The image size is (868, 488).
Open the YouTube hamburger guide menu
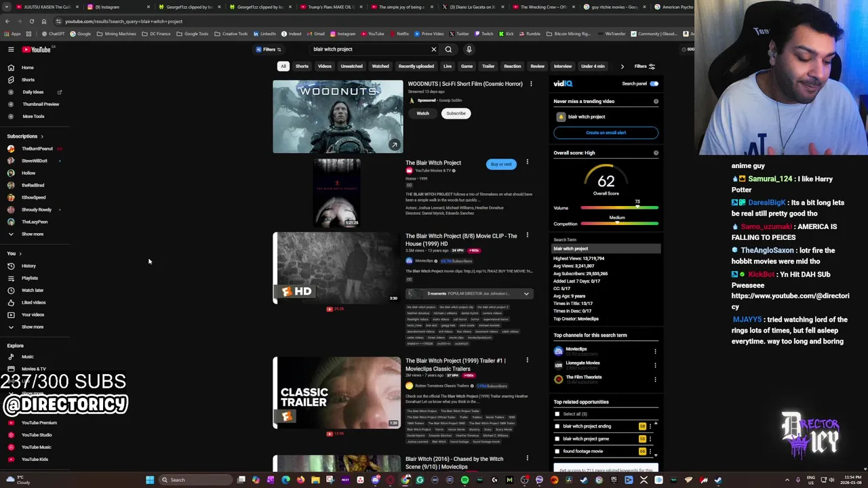[11, 49]
